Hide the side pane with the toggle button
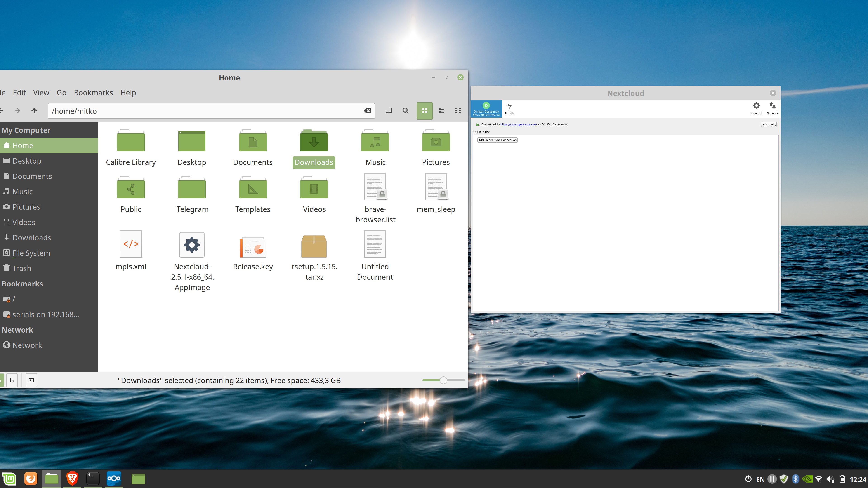 pos(31,380)
